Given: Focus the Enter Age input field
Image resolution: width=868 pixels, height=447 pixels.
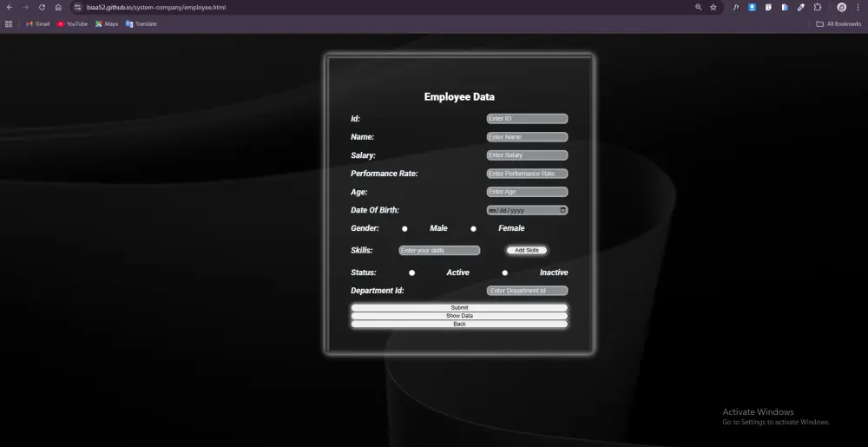Looking at the screenshot, I should 527,192.
